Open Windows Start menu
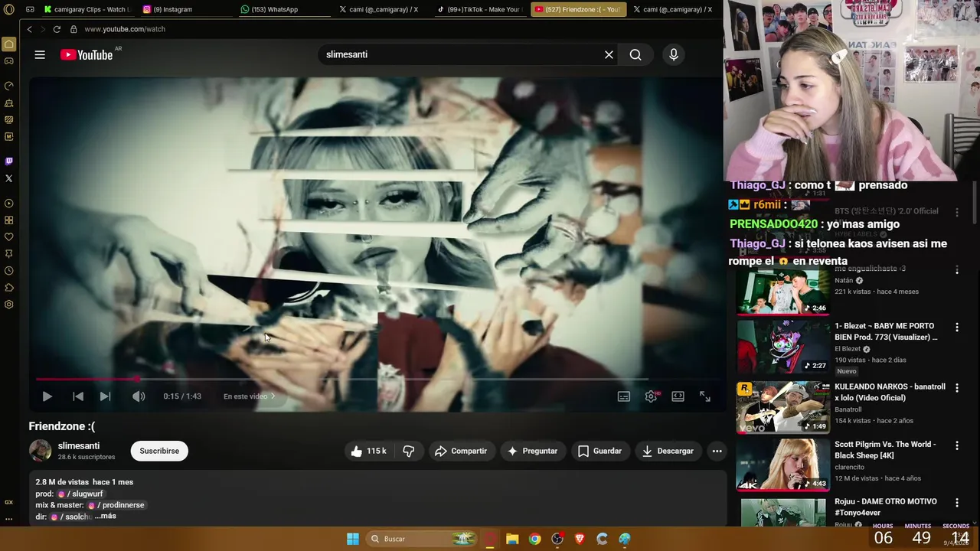This screenshot has width=980, height=551. [x=353, y=539]
